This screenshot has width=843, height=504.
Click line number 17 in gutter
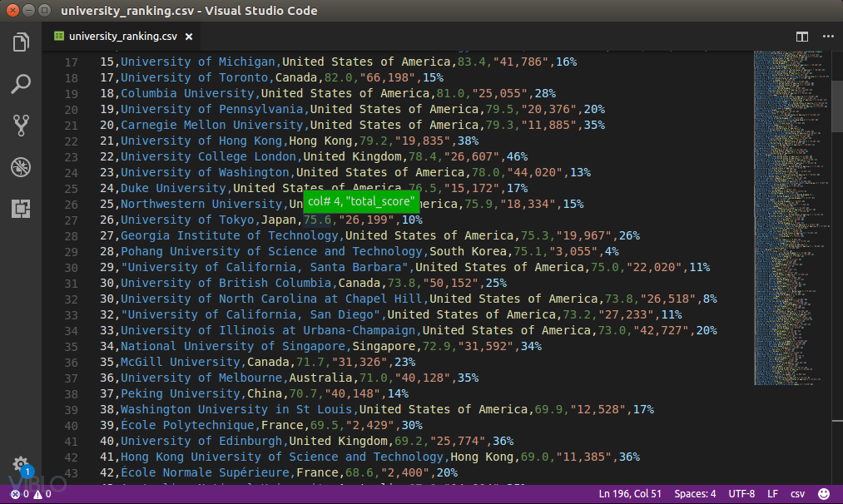coord(71,62)
